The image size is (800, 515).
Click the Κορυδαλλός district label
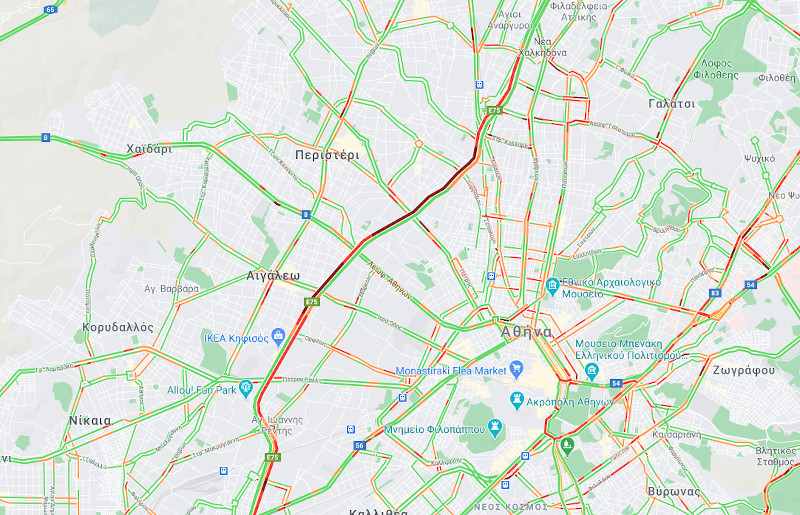tap(118, 327)
